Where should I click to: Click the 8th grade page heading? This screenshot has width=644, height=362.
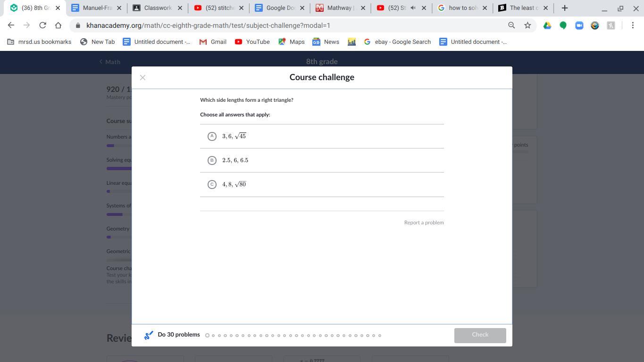click(x=322, y=62)
